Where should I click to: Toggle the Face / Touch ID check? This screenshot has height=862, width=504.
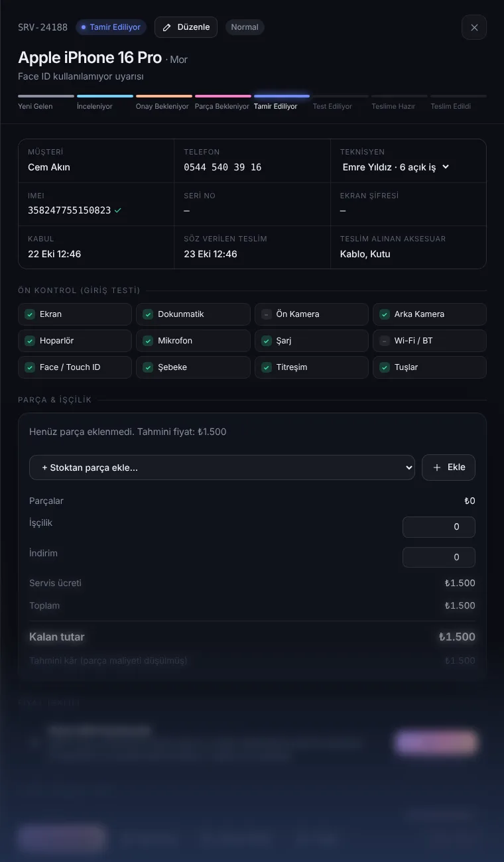pos(75,367)
